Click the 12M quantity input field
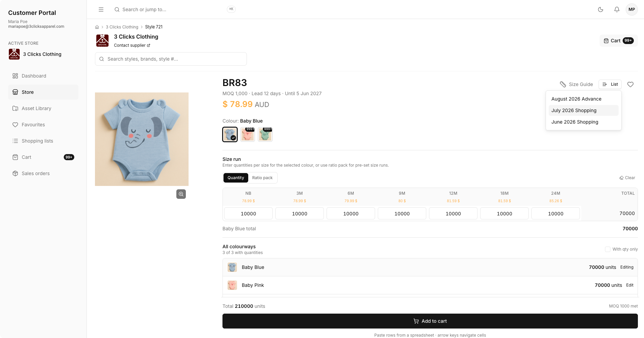This screenshot has width=644, height=338. click(x=453, y=214)
